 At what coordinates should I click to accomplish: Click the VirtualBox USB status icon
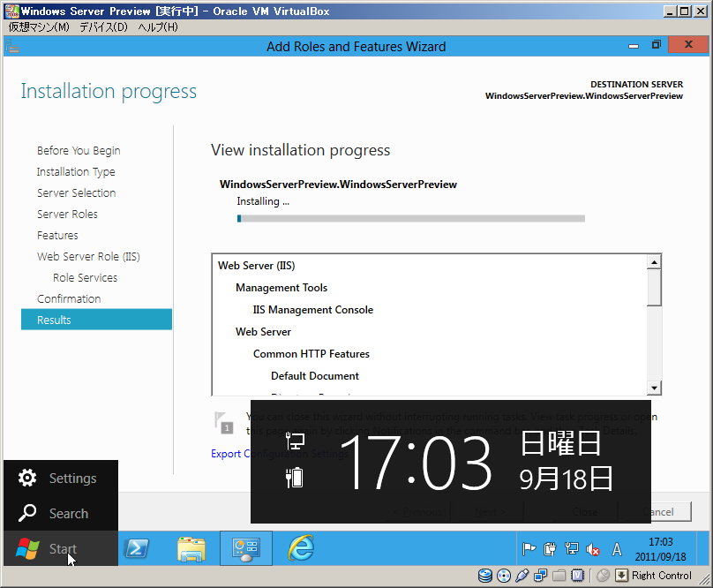click(522, 576)
